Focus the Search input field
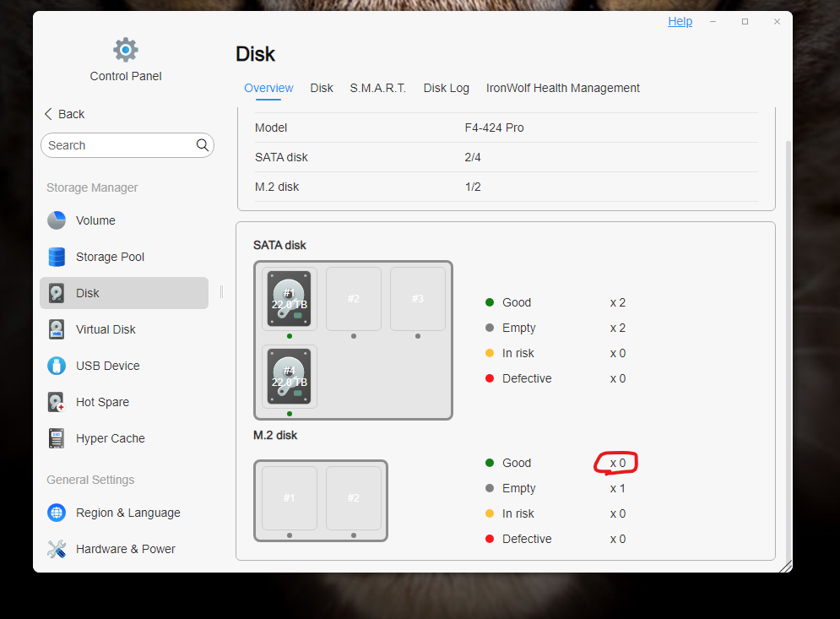 tap(127, 145)
